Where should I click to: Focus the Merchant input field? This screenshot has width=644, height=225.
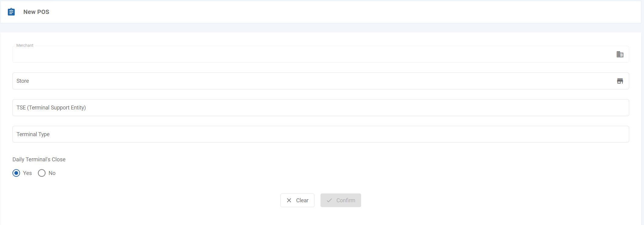click(303, 55)
